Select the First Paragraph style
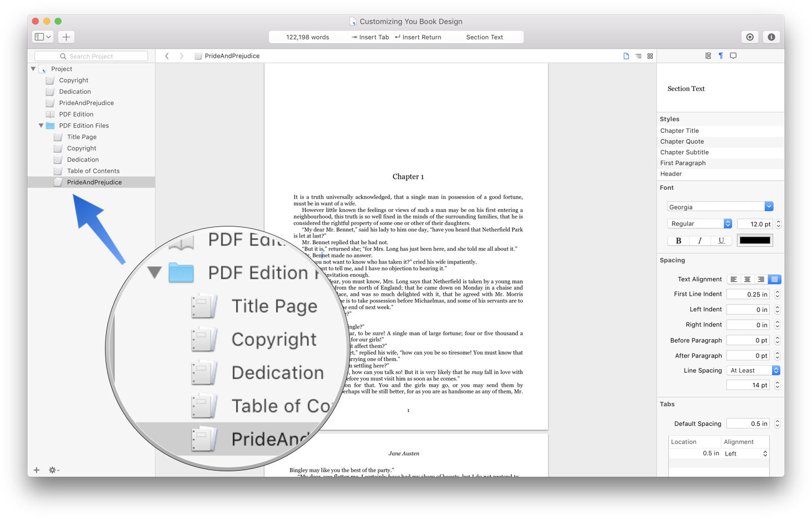This screenshot has height=519, width=812. coord(720,163)
